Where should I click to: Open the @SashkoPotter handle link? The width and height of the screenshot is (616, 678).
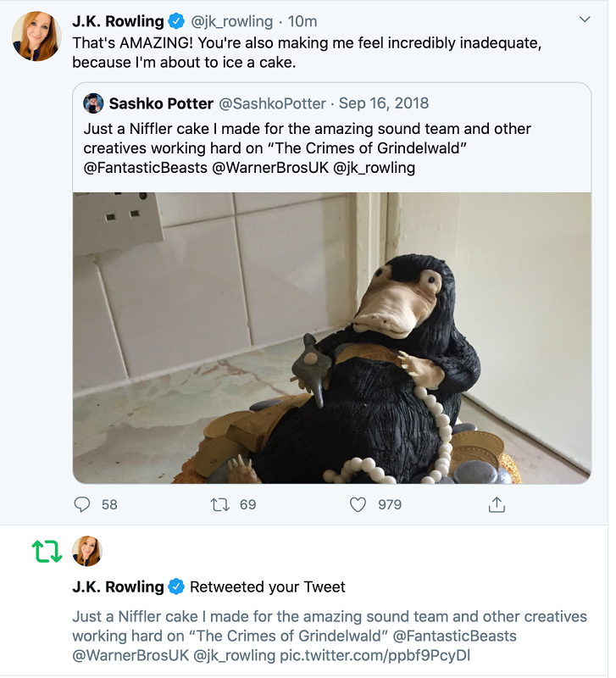273,103
